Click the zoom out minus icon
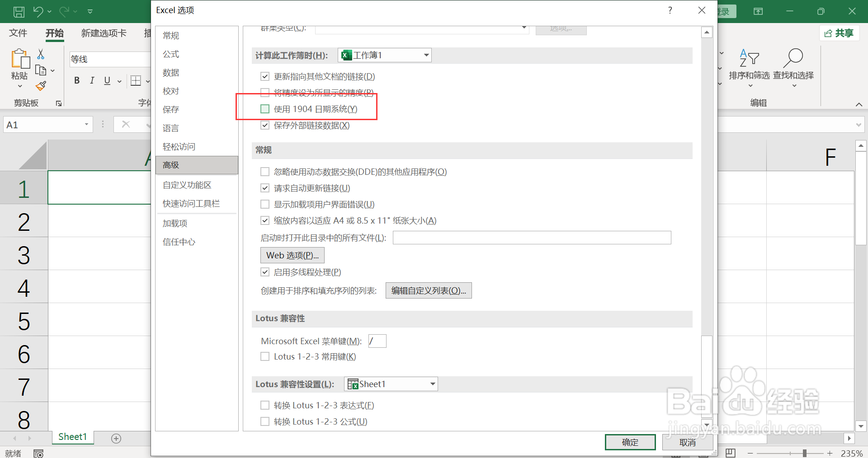This screenshot has height=458, width=868. point(750,453)
